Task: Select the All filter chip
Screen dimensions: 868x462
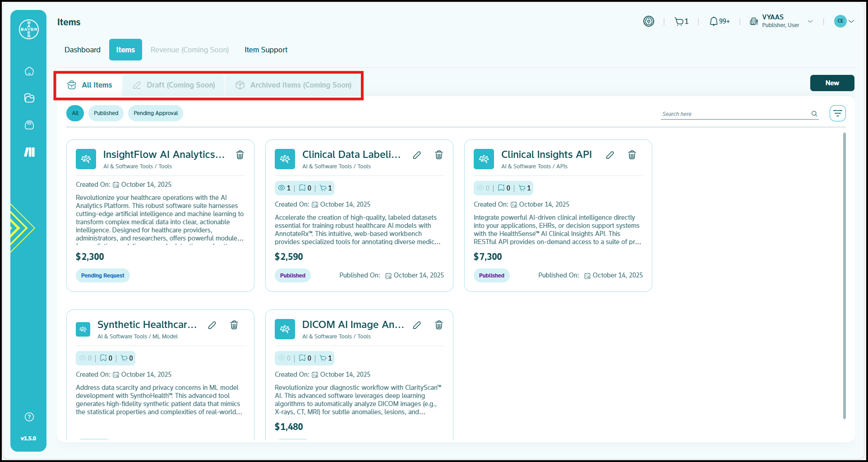Action: tap(75, 113)
